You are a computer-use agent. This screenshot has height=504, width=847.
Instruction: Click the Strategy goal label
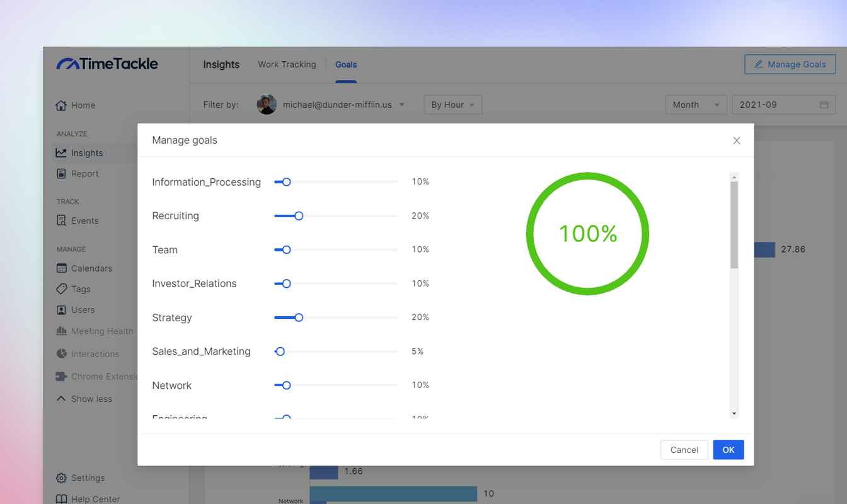click(x=171, y=318)
